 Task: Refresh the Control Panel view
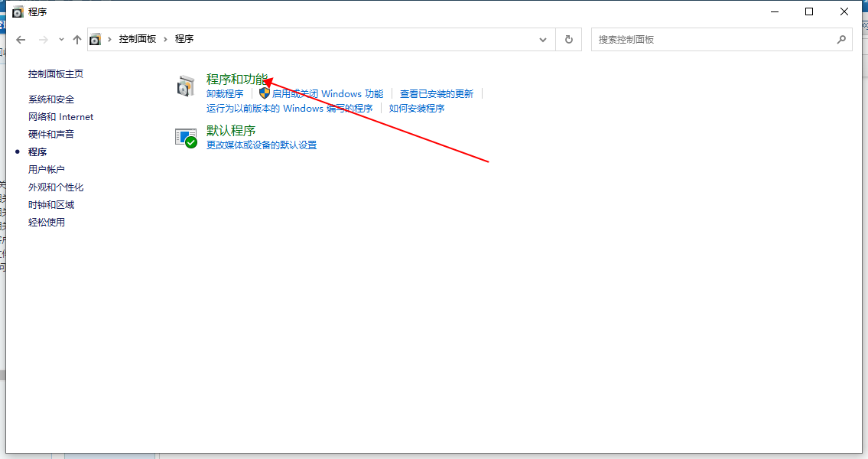[568, 39]
